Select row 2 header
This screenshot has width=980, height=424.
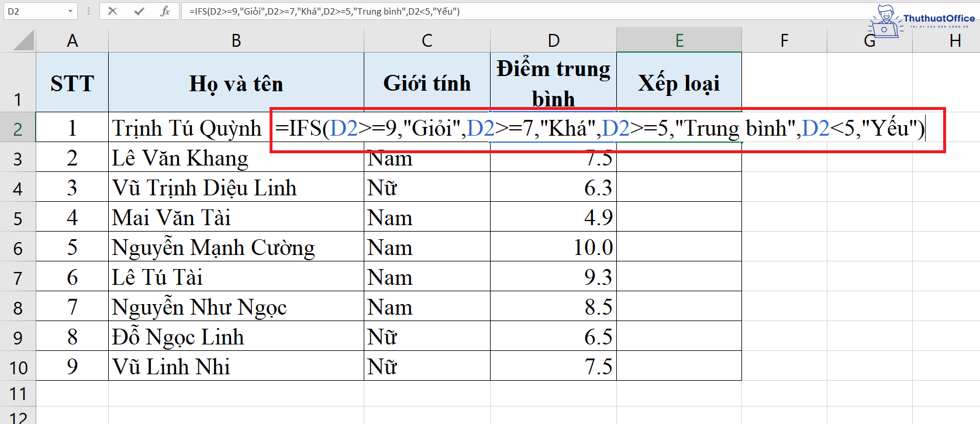(x=18, y=127)
